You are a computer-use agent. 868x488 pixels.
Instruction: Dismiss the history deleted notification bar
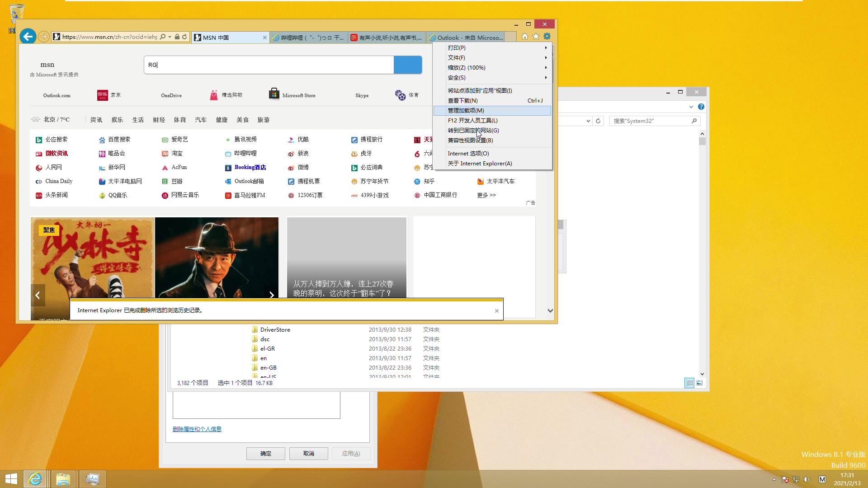496,310
